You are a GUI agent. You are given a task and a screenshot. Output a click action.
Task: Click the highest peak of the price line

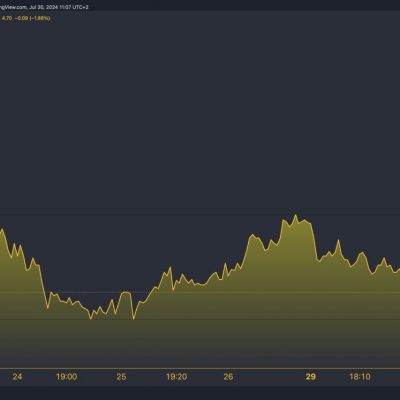click(295, 215)
